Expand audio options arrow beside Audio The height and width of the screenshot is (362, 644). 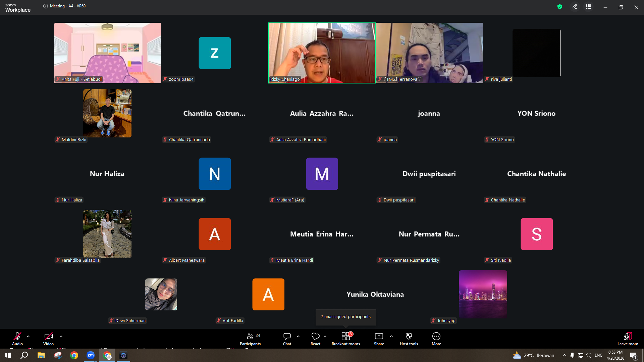pos(28,336)
